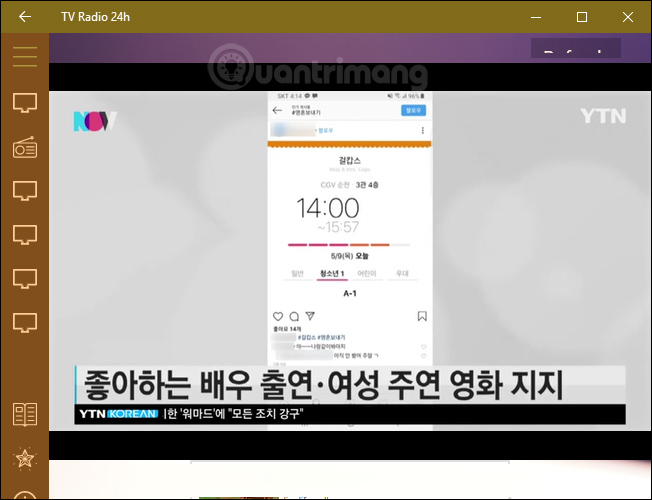This screenshot has height=500, width=652.
Task: Maximize the TV Radio 24h window
Action: point(582,17)
